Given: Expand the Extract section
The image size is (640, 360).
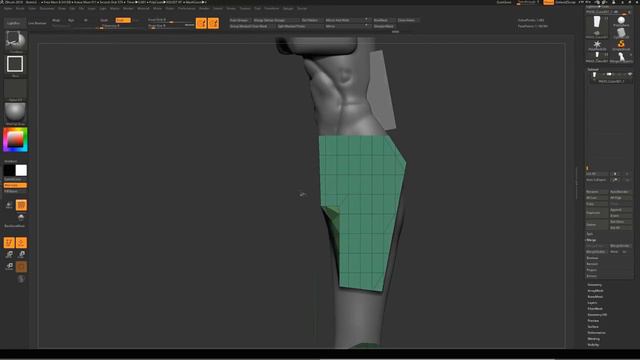Looking at the screenshot, I should [x=592, y=276].
